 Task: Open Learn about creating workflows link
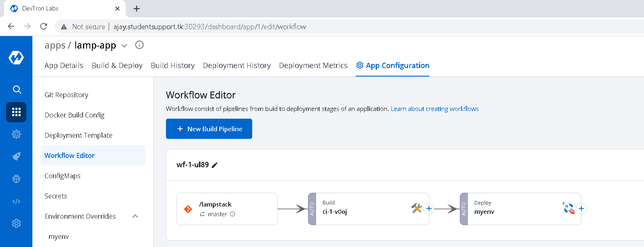click(434, 109)
